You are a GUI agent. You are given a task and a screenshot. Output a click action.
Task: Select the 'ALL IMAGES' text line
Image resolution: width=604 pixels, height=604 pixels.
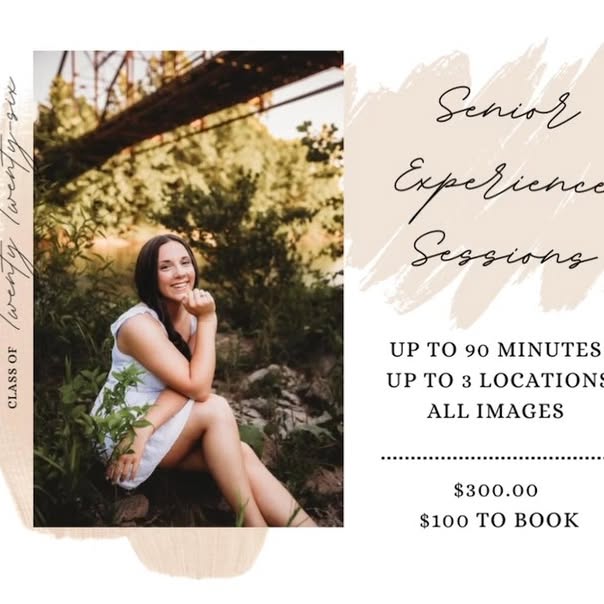(x=495, y=411)
